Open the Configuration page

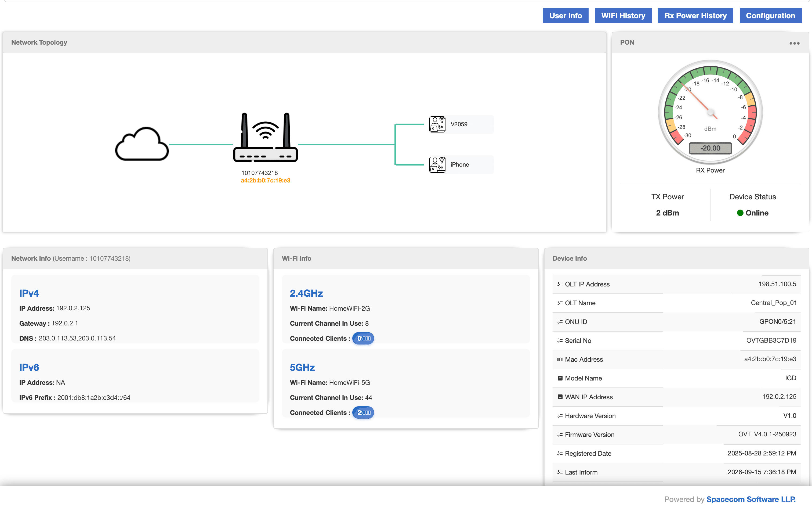click(x=770, y=16)
